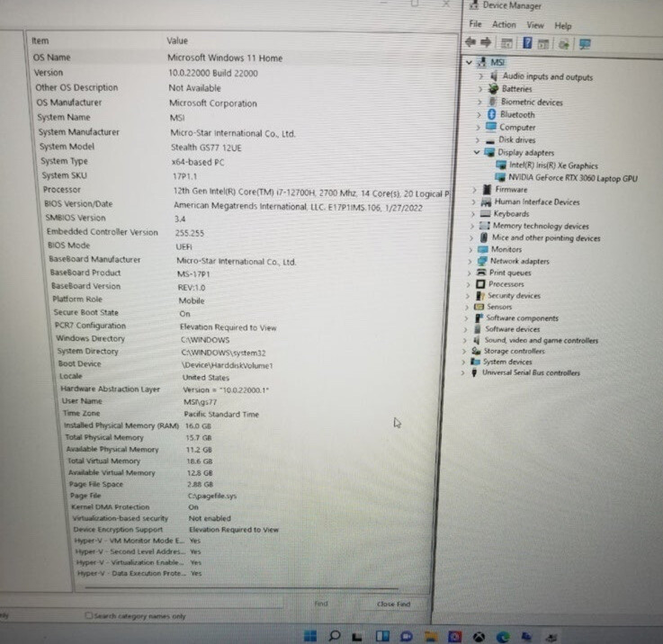
Task: Click the Monitors category icon
Action: pos(482,249)
